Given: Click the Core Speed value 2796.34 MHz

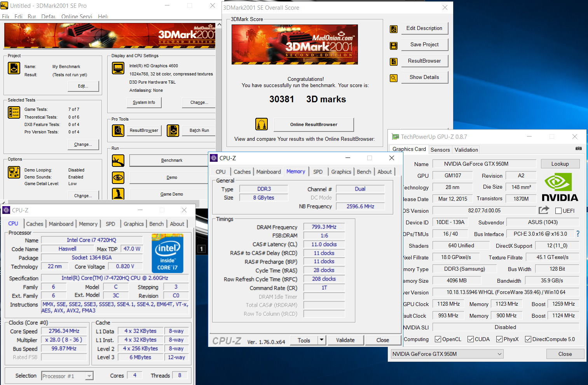Looking at the screenshot, I should 64,331.
